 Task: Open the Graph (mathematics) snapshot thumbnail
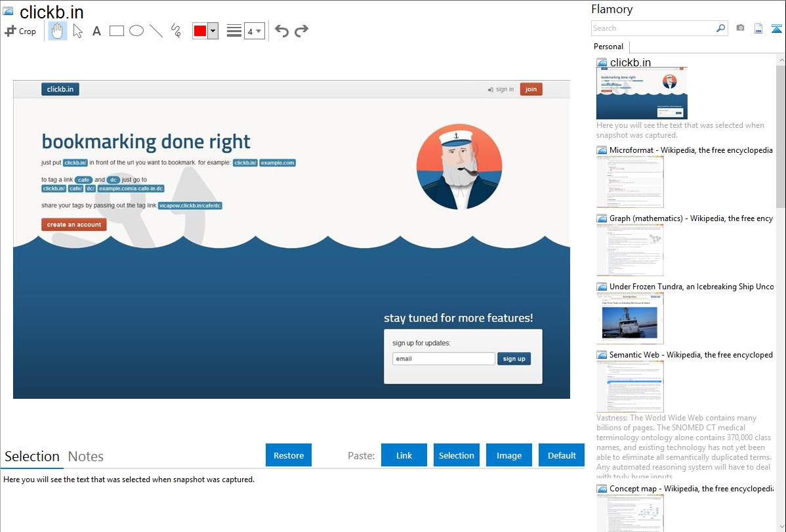point(630,250)
